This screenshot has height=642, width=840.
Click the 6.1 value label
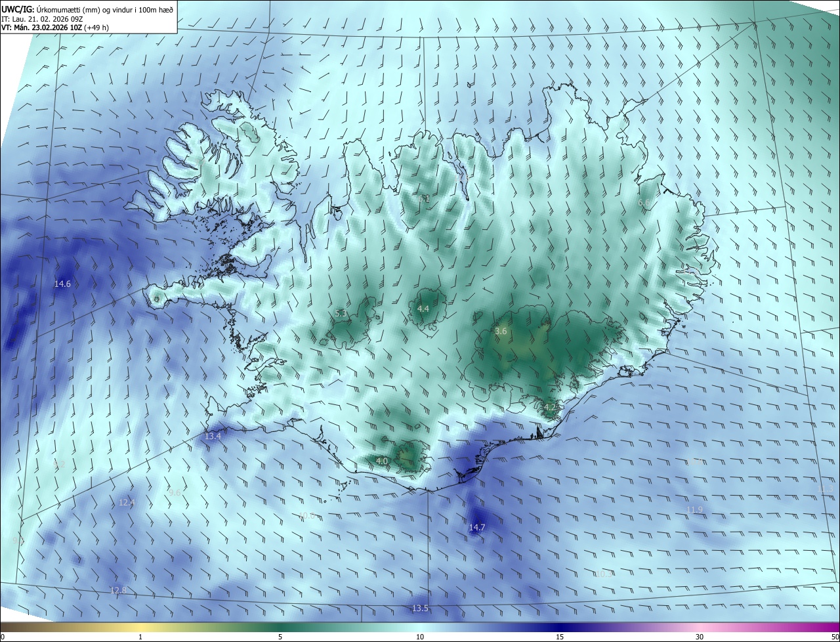424,198
